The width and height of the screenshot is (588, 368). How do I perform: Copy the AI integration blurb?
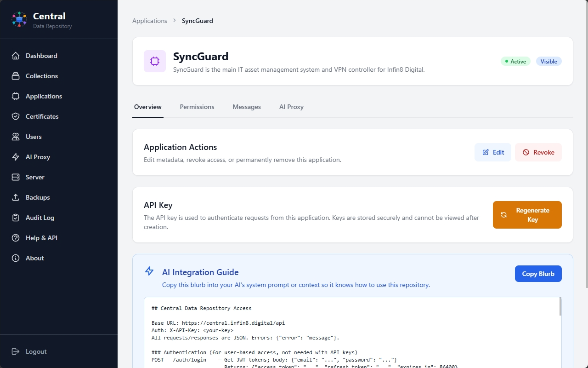(538, 274)
